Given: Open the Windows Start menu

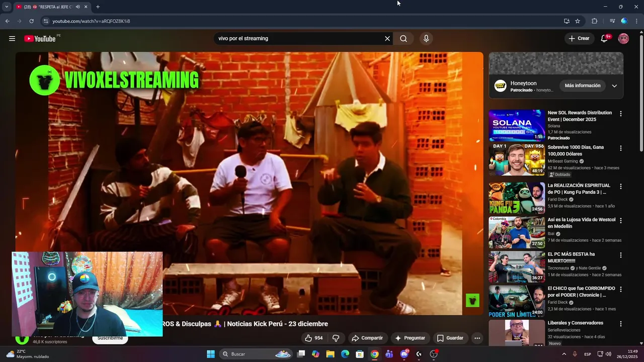Looking at the screenshot, I should tap(211, 354).
